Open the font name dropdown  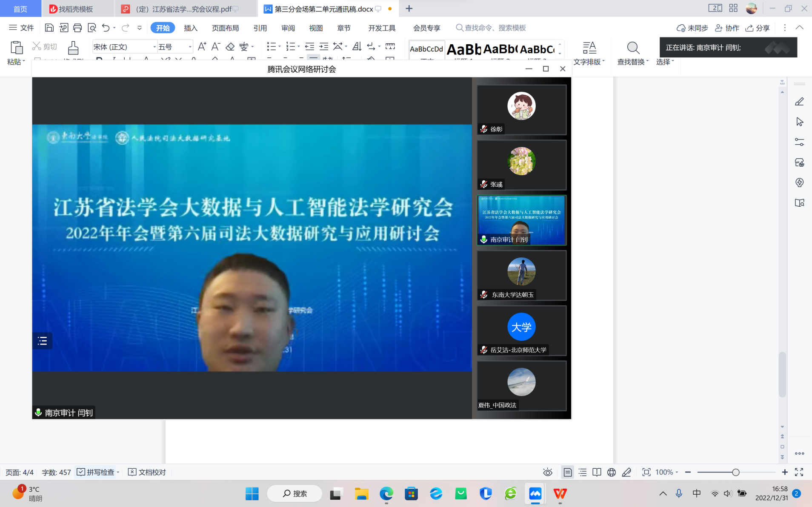click(x=154, y=47)
